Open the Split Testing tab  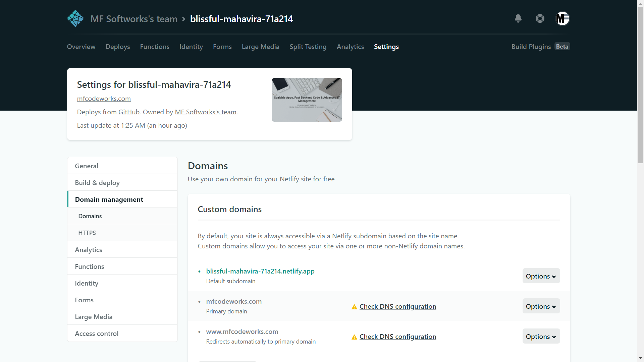[308, 47]
